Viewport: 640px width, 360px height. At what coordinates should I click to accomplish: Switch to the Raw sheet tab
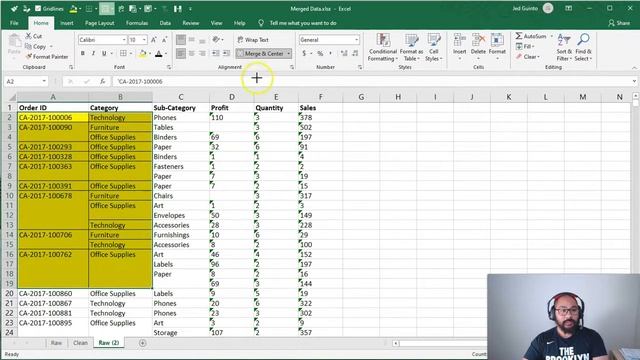coord(56,343)
